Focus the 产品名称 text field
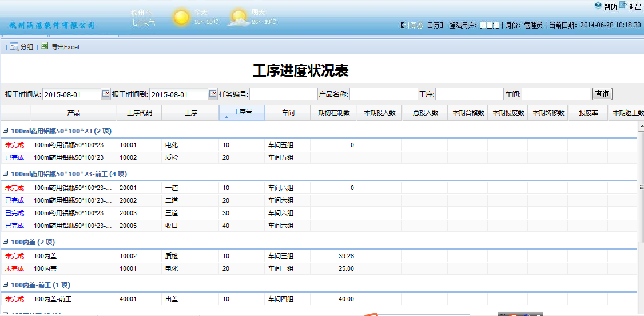Viewport: 644px width, 316px height. click(383, 94)
